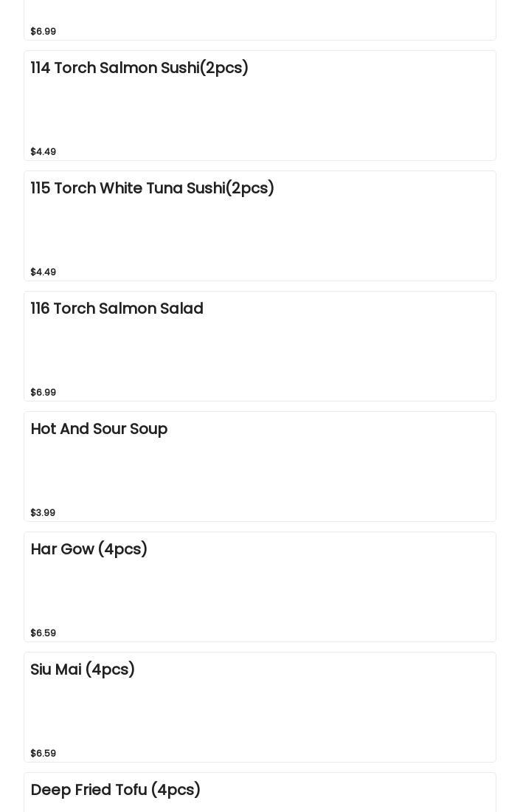This screenshot has width=520, height=812.
Task: Click the $6.99 price above Torch Salmon Sushi item
Action: [43, 31]
